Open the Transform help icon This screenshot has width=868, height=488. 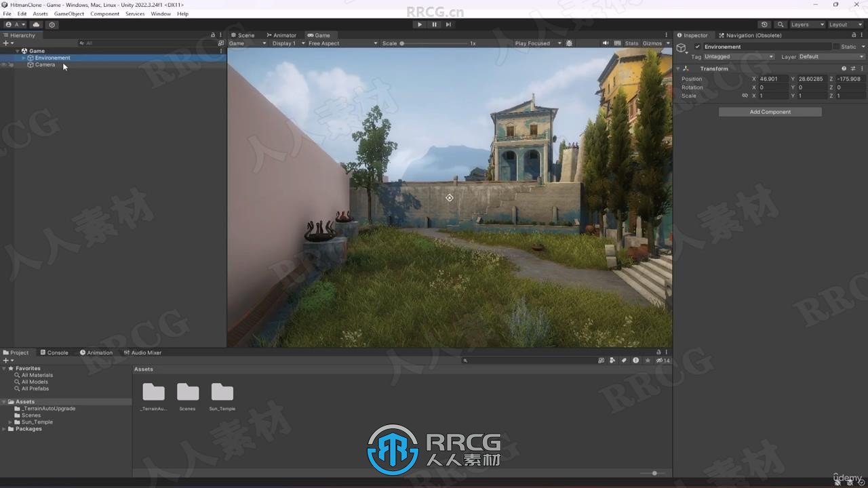[x=844, y=68]
